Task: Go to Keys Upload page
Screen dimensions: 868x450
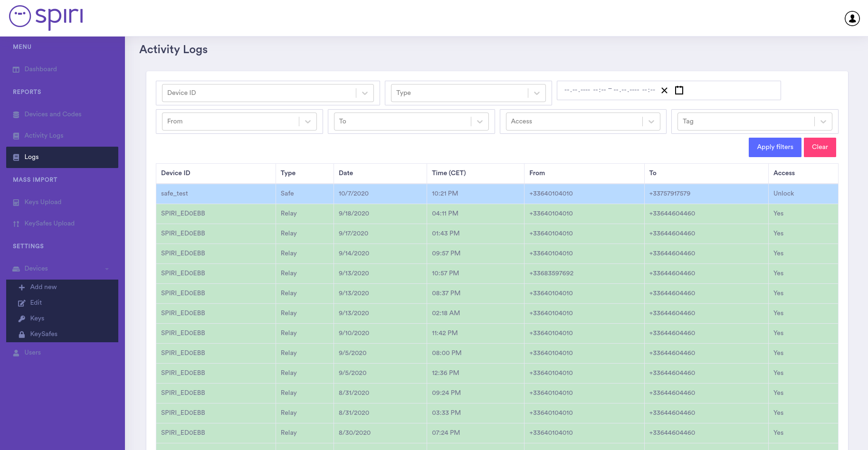Action: [x=43, y=202]
